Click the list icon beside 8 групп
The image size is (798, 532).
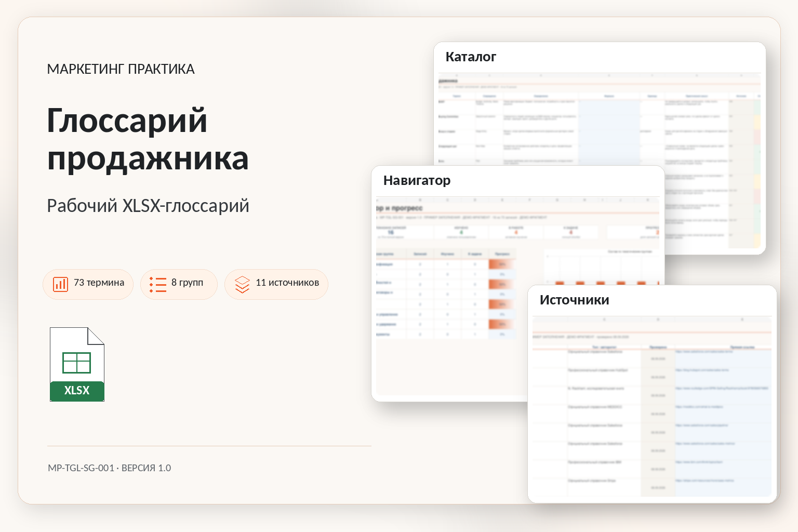(x=158, y=284)
